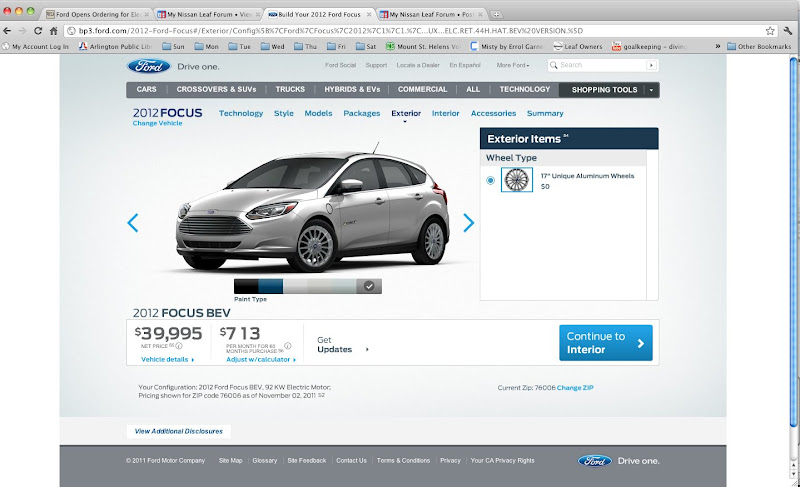Click the browser back arrow
This screenshot has width=800, height=487.
(7, 31)
